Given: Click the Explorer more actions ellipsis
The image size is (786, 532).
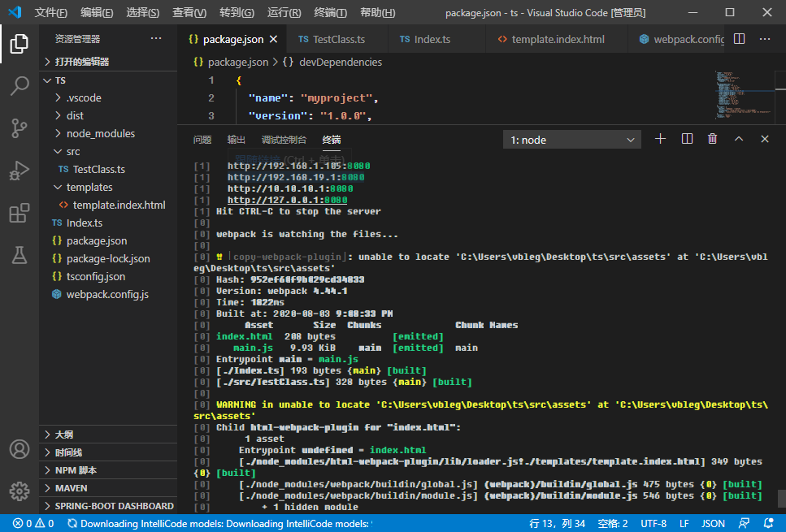Looking at the screenshot, I should coord(156,38).
